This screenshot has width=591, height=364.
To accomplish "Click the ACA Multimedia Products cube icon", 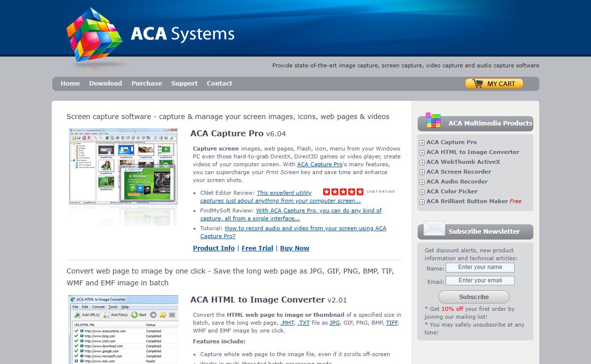I will point(433,121).
